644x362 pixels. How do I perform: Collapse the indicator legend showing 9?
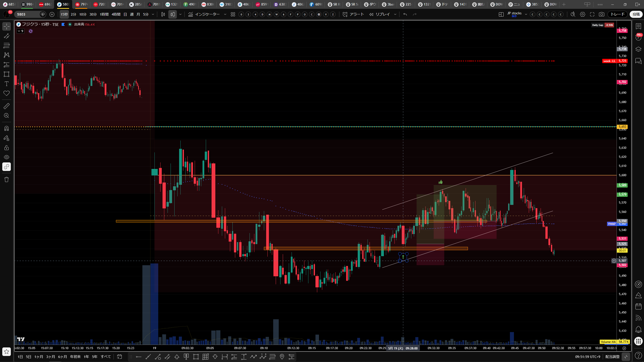pyautogui.click(x=20, y=31)
